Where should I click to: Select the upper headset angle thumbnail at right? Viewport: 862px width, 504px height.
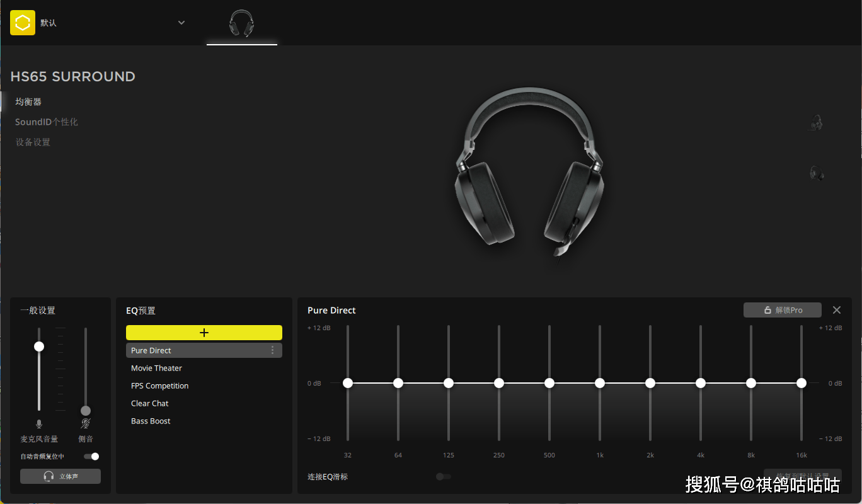817,122
